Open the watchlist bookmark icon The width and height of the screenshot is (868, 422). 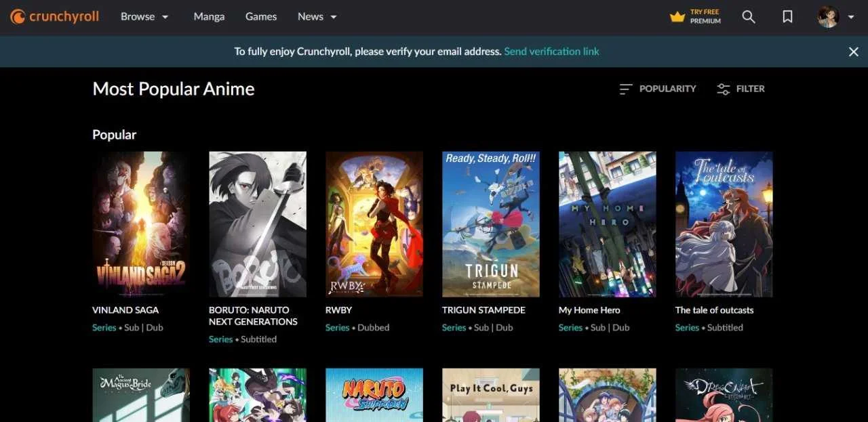[787, 17]
